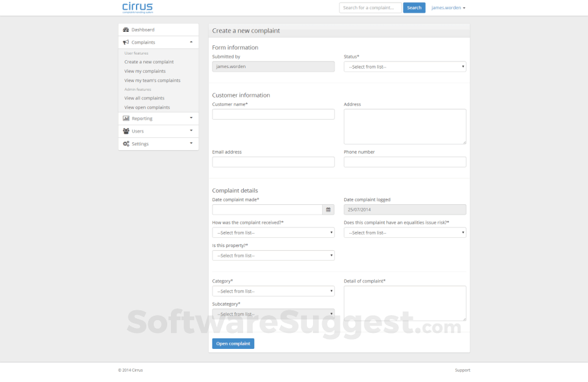This screenshot has height=382, width=588.
Task: Click inside the Customer name field
Action: point(273,113)
